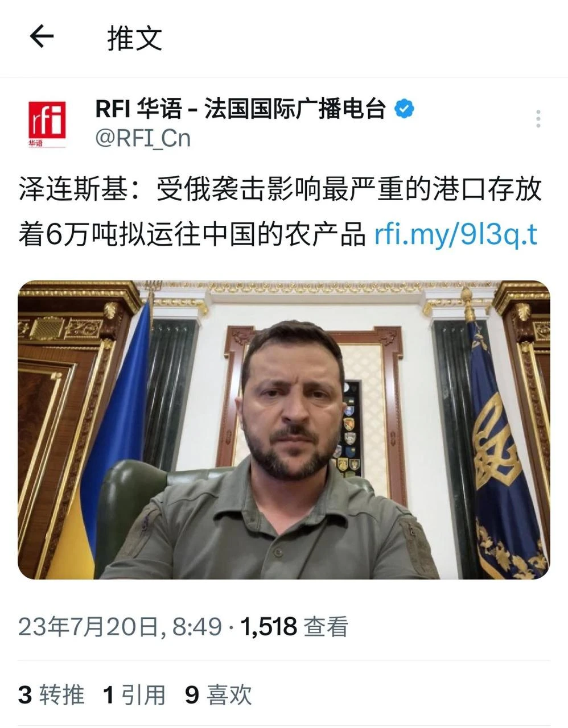Open the three-dot tweet options menu

pos(538,118)
